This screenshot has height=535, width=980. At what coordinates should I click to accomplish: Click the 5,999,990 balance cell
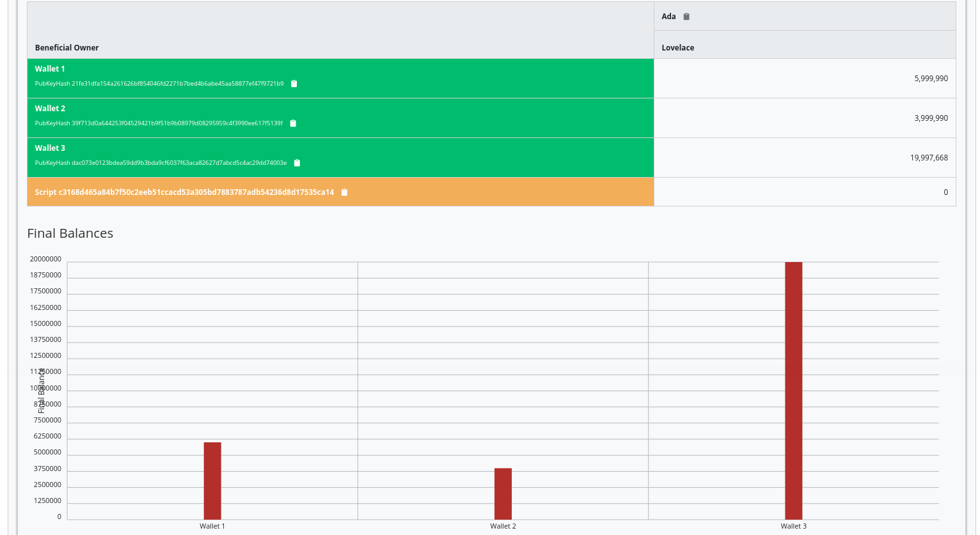931,79
